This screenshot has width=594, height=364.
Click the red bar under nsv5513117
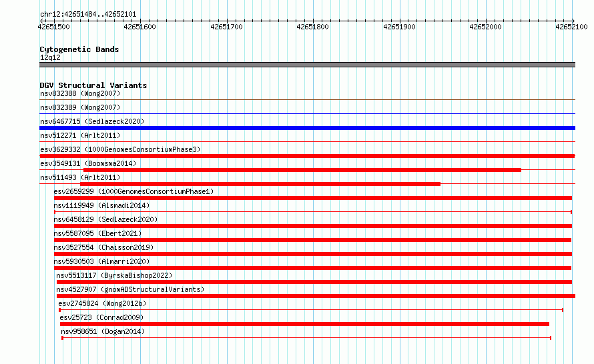click(314, 282)
